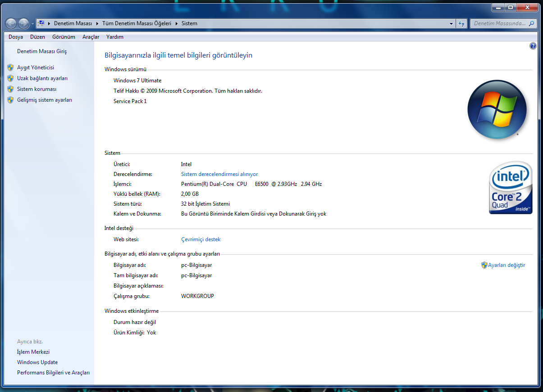Screen dimensions: 543x392
Task: Click the Back navigation arrow button
Action: (x=11, y=23)
